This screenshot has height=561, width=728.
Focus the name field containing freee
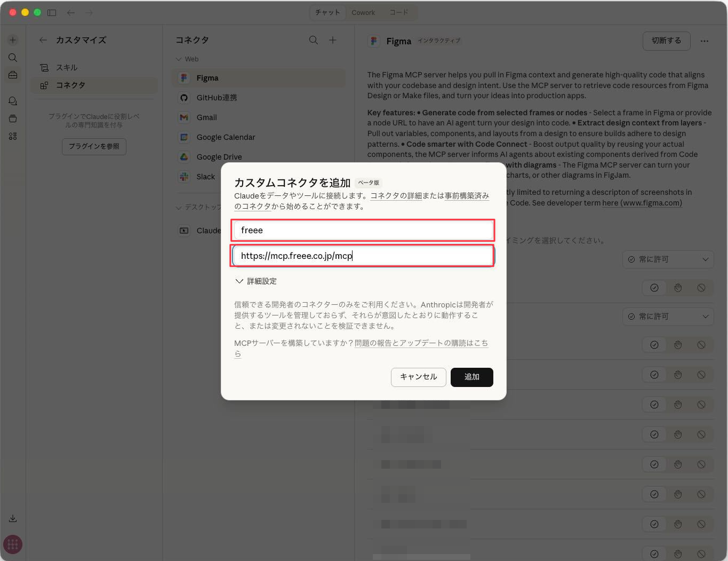tap(363, 230)
